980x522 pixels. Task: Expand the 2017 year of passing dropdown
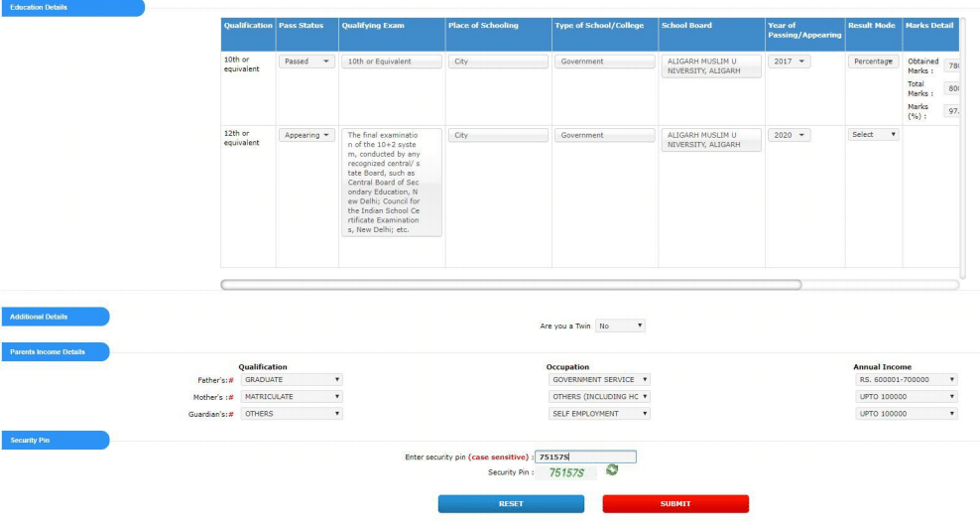click(x=790, y=62)
